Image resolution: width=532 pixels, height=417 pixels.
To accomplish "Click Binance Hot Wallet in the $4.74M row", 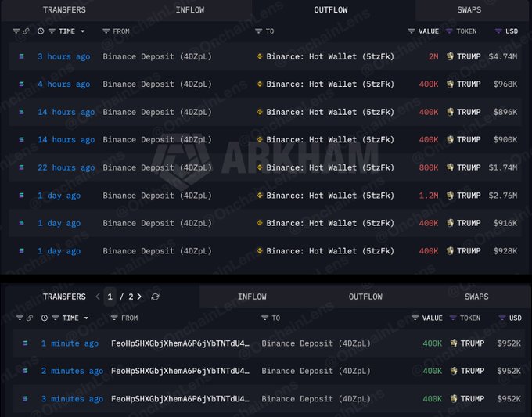I will 330,56.
